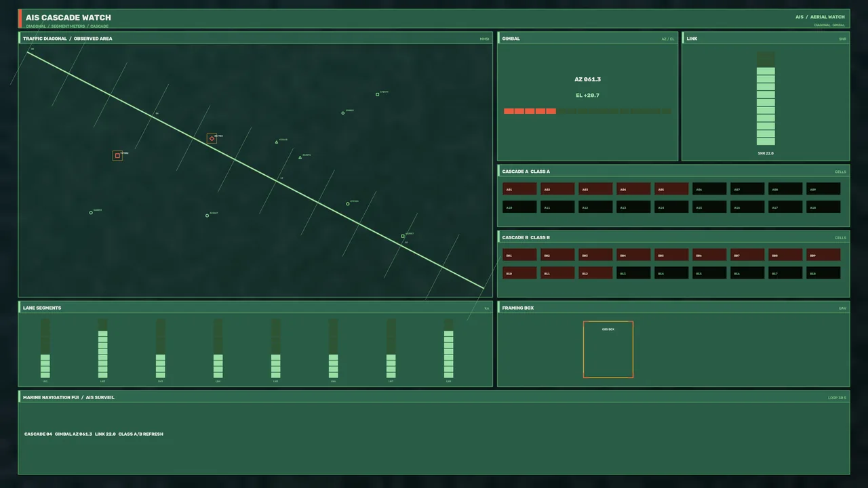Select cascade cell A01
The width and height of the screenshot is (868, 488).
tap(519, 189)
